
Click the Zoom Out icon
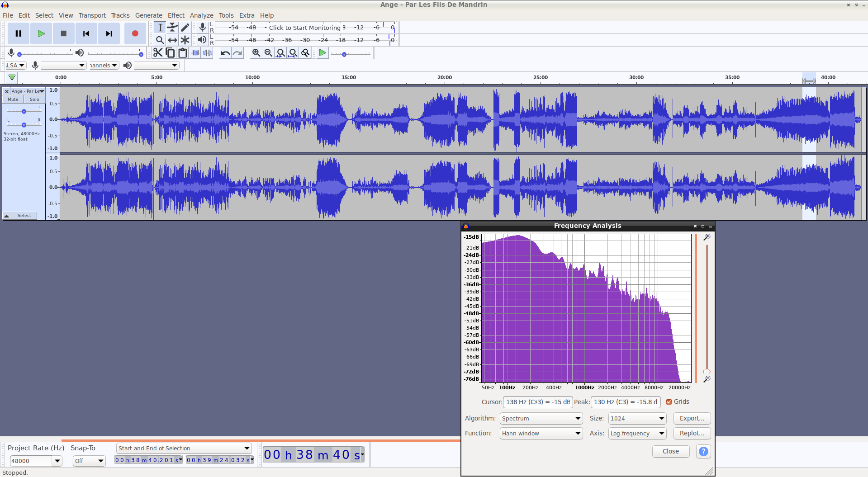click(x=268, y=53)
